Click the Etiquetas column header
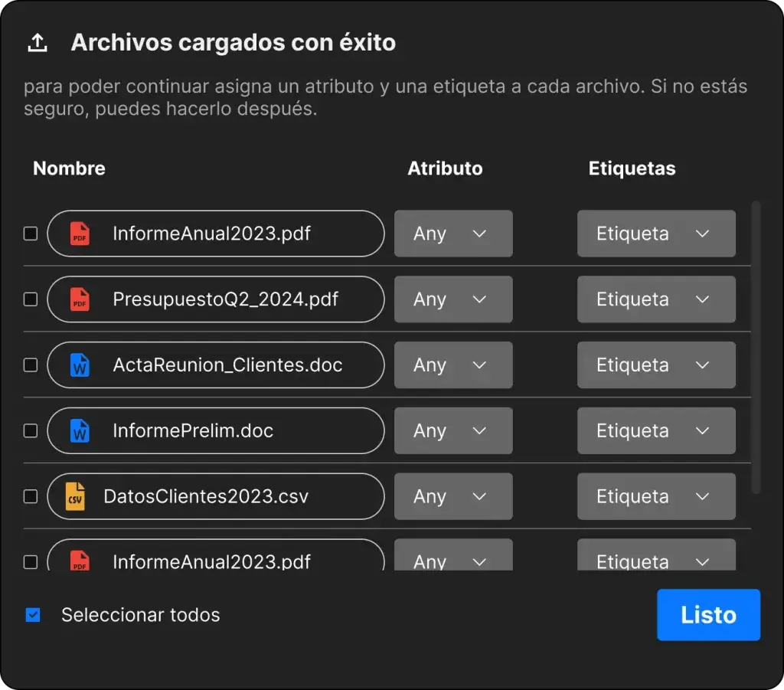This screenshot has height=690, width=784. click(x=632, y=168)
